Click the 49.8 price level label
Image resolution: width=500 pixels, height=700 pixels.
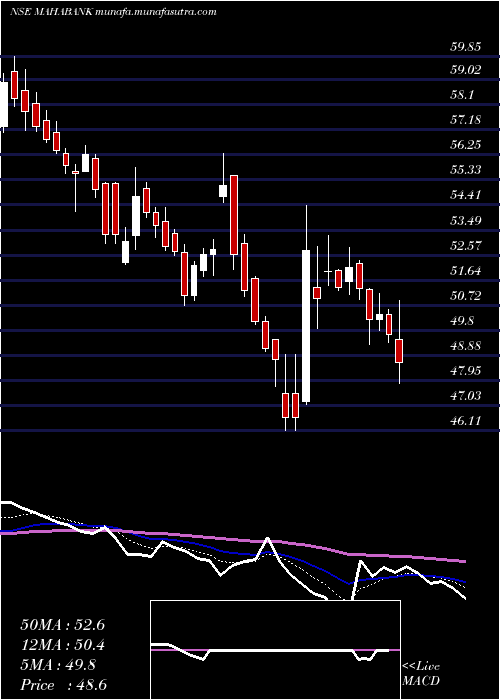point(465,321)
